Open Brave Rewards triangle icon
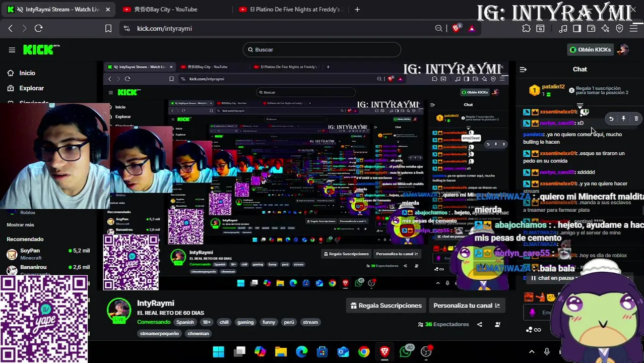 click(x=472, y=29)
